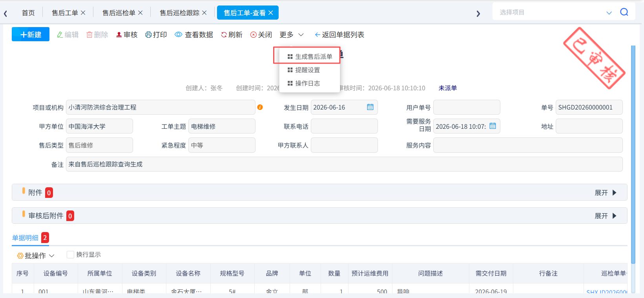
Task: Expand the 附件 section
Action: click(x=606, y=193)
